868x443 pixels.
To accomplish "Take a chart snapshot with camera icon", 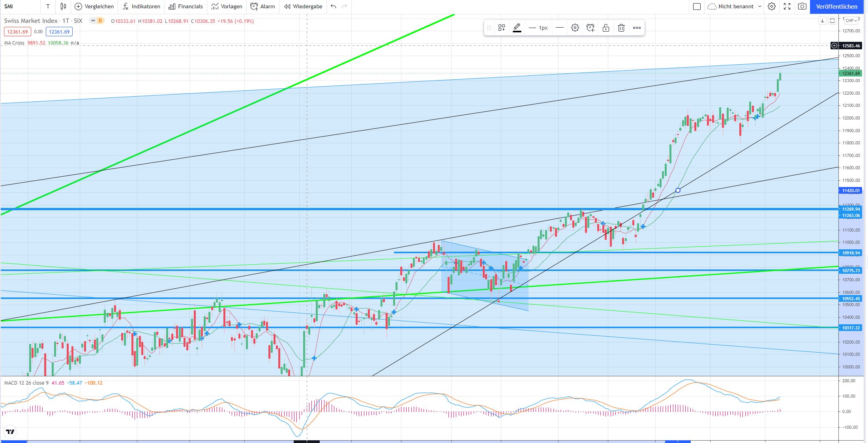I will pos(802,6).
